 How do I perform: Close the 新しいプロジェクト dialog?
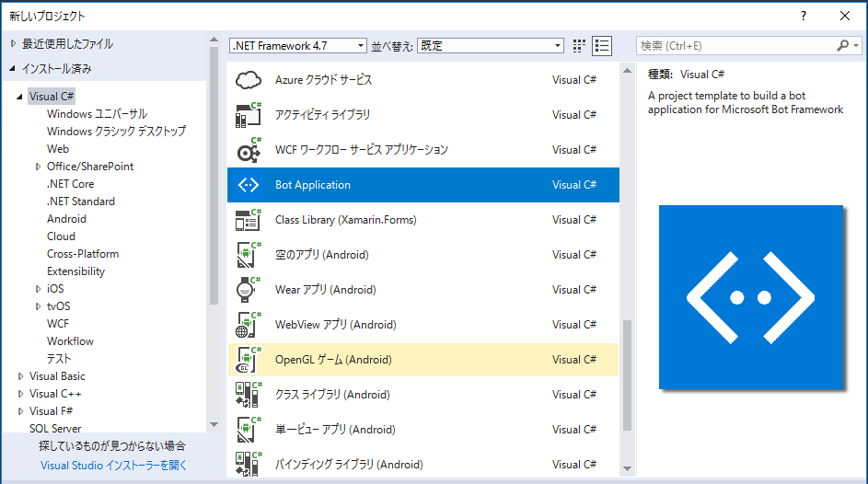point(845,16)
